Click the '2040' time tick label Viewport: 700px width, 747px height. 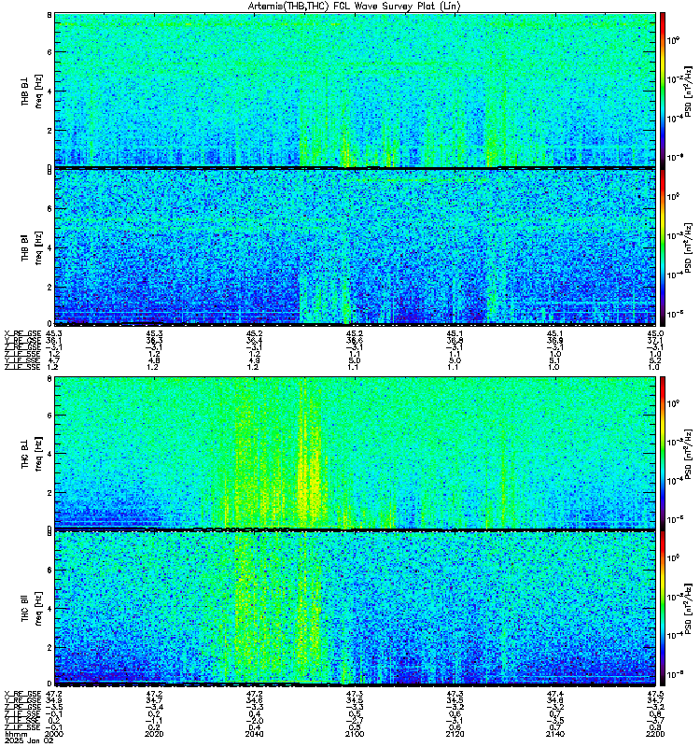tap(254, 734)
